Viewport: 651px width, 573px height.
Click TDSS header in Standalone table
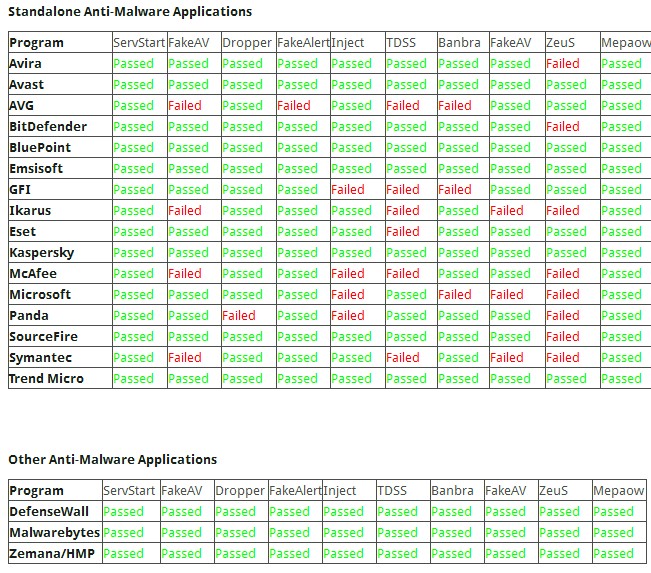pos(401,42)
